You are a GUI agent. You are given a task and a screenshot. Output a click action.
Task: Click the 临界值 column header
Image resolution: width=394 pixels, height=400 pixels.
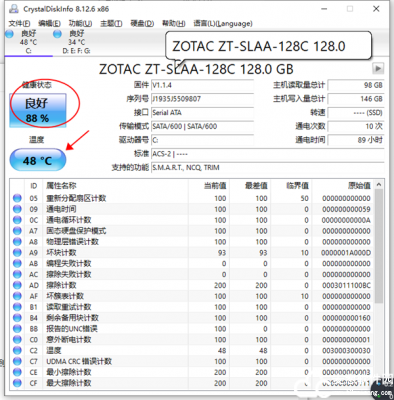coord(291,186)
